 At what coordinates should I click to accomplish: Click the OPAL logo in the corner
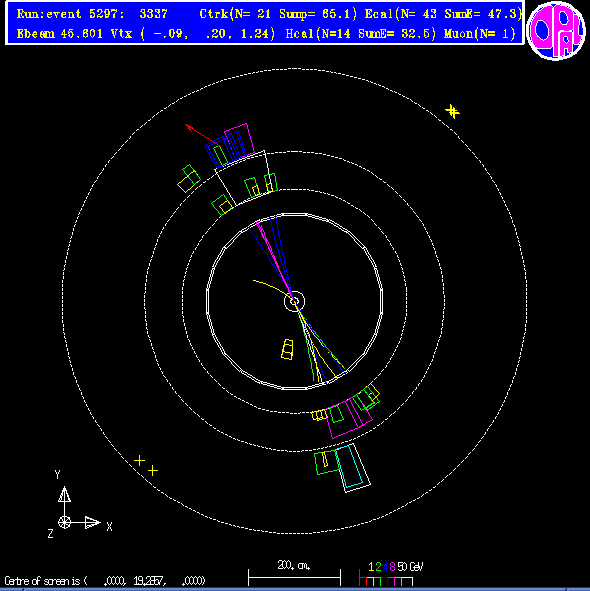point(556,31)
